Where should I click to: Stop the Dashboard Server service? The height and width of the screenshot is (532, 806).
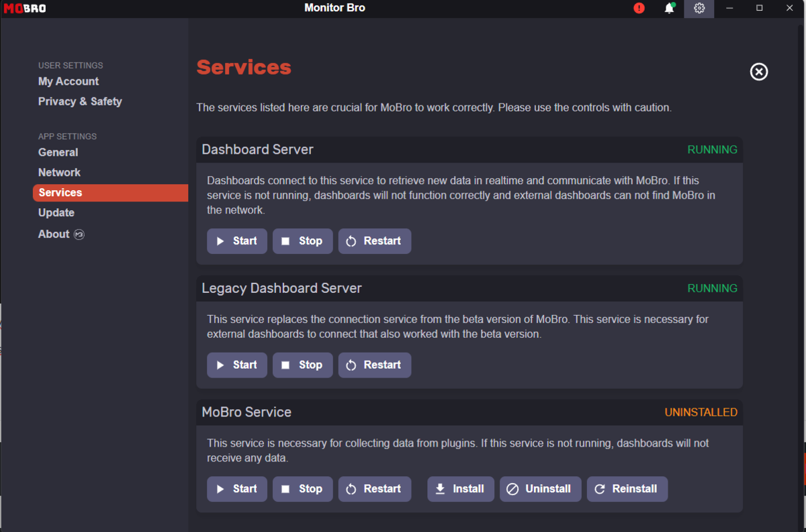[x=303, y=241]
